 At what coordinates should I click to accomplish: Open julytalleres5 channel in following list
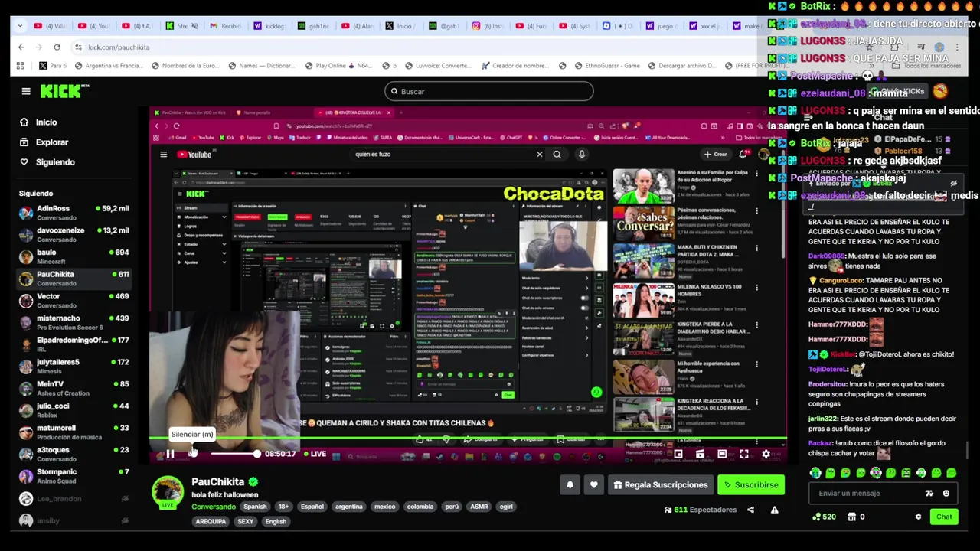[74, 366]
